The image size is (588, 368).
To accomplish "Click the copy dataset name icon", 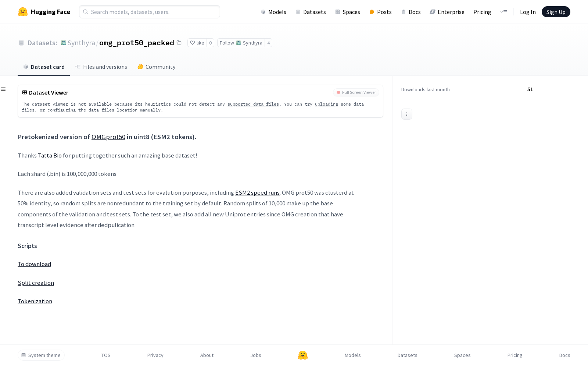I will [179, 43].
